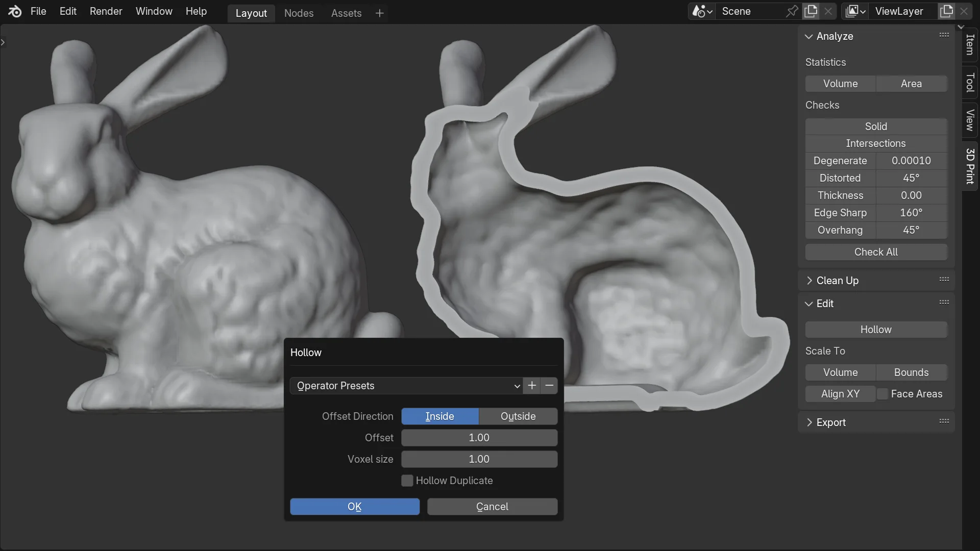This screenshot has height=551, width=980.
Task: Check the Face Areas option
Action: [883, 394]
